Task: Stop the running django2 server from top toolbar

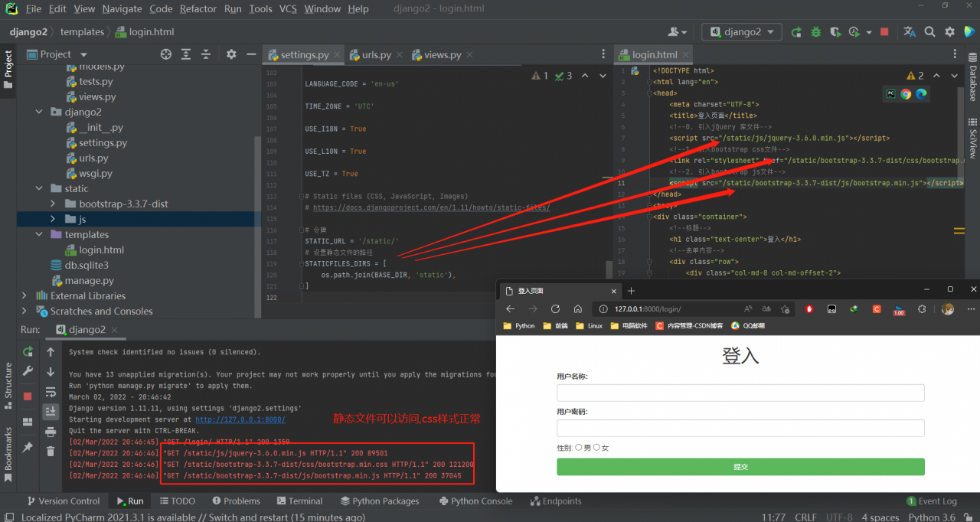Action: pos(884,32)
